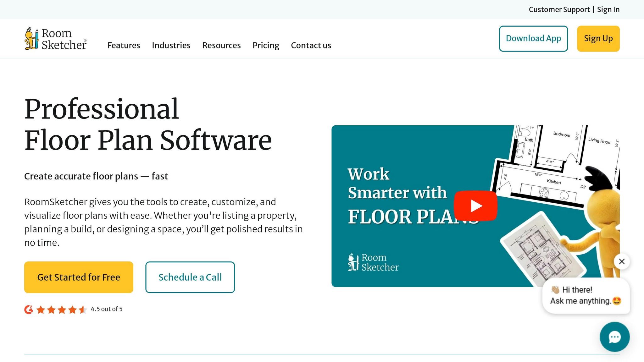Click the 'Hi there! Ask me anything' message
Viewport: 644px width, 362px height.
(586, 295)
